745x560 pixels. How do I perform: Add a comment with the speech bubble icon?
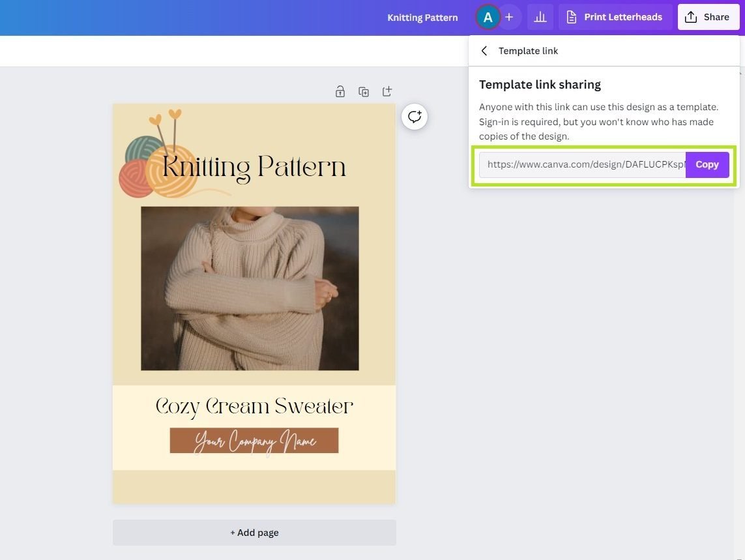(x=415, y=116)
